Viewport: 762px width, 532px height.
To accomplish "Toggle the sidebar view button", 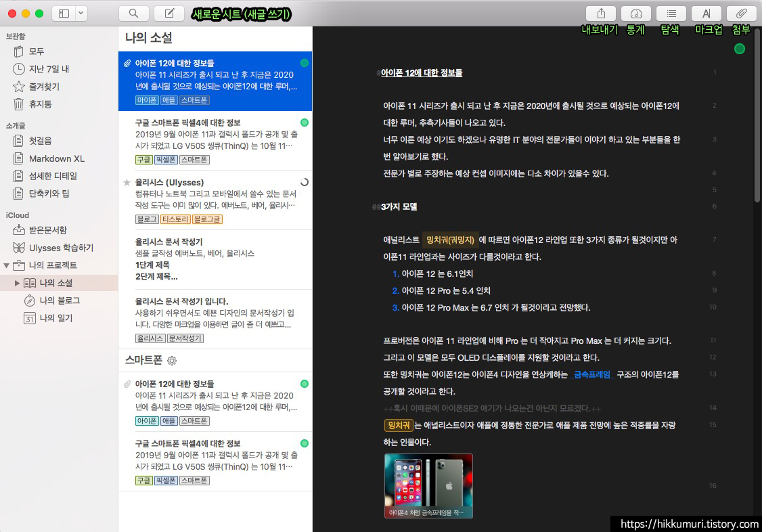I will click(x=64, y=14).
